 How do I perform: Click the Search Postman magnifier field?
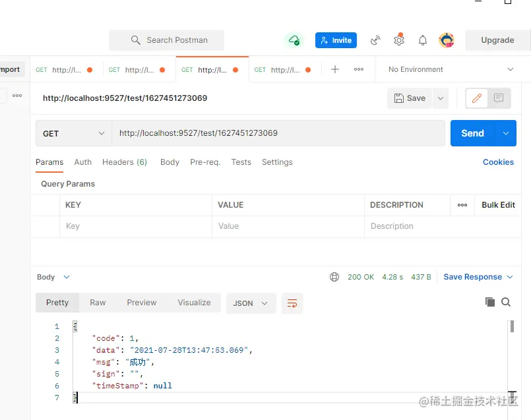tap(166, 40)
